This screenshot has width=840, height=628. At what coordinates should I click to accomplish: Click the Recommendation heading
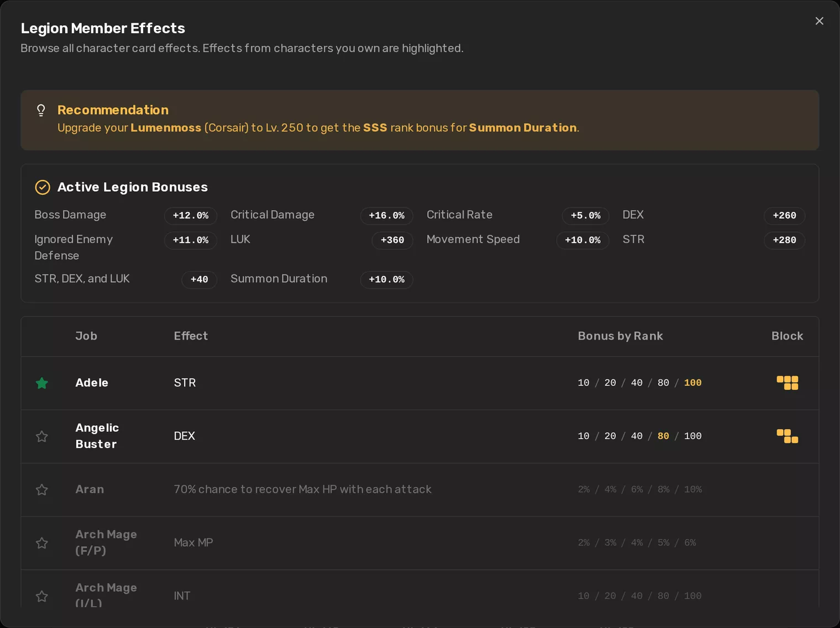(x=113, y=110)
